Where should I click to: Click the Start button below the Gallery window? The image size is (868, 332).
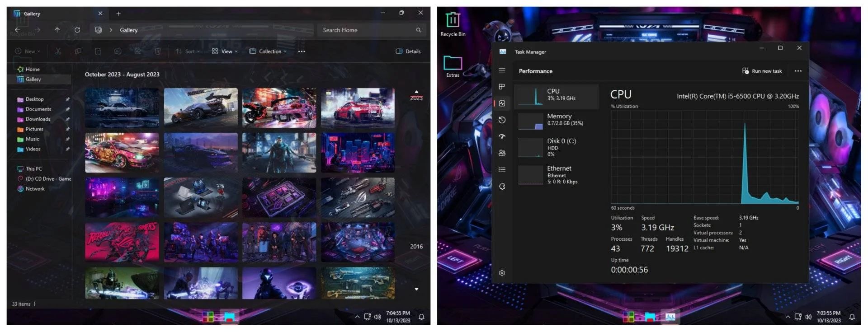[x=208, y=317]
